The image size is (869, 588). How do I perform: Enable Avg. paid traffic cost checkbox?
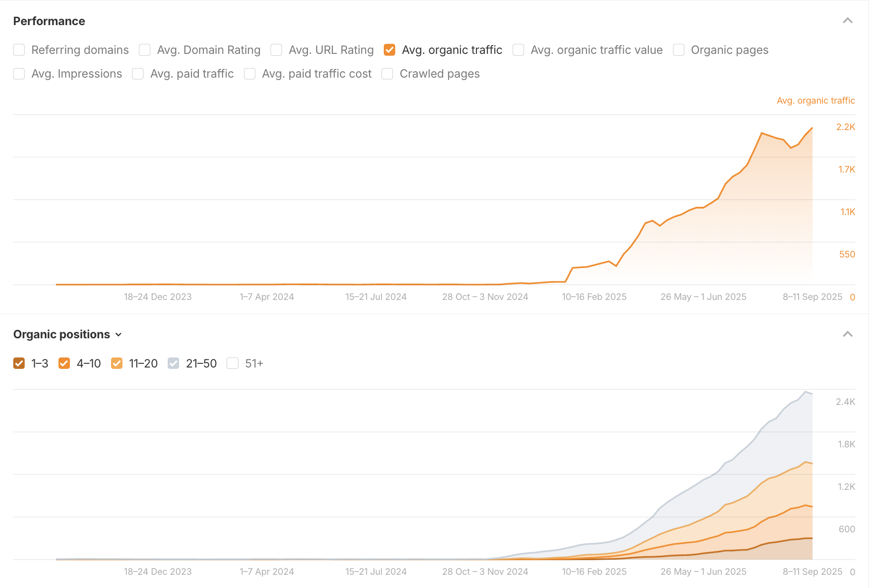click(x=250, y=73)
